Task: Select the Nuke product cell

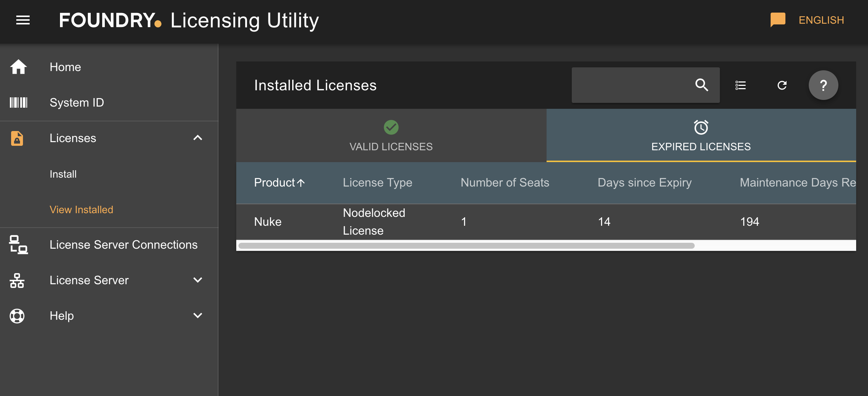Action: click(x=268, y=222)
